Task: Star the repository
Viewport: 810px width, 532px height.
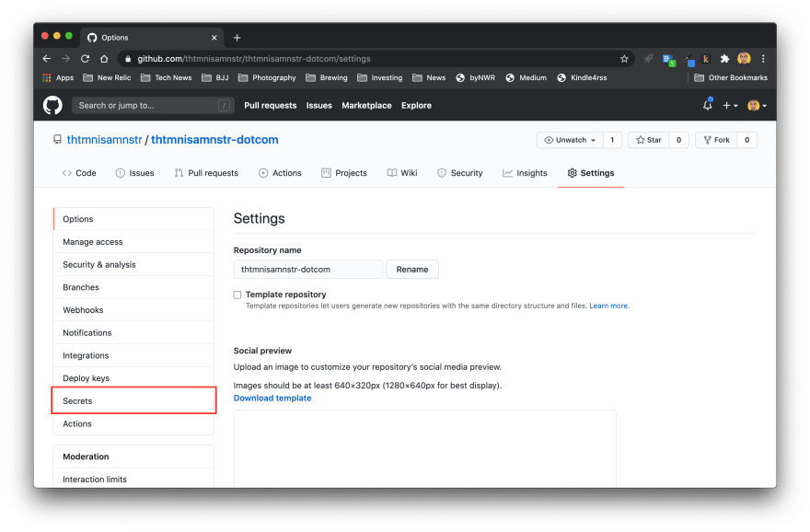Action: click(648, 140)
